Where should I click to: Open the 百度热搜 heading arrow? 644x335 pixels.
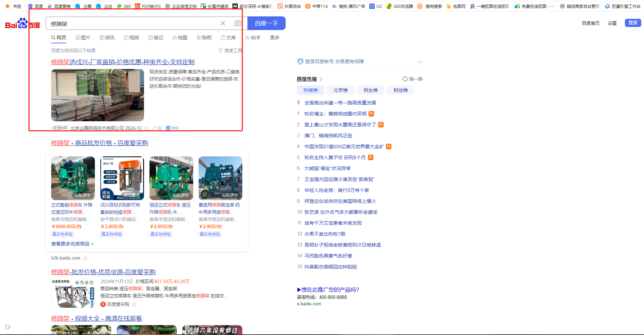pos(321,79)
